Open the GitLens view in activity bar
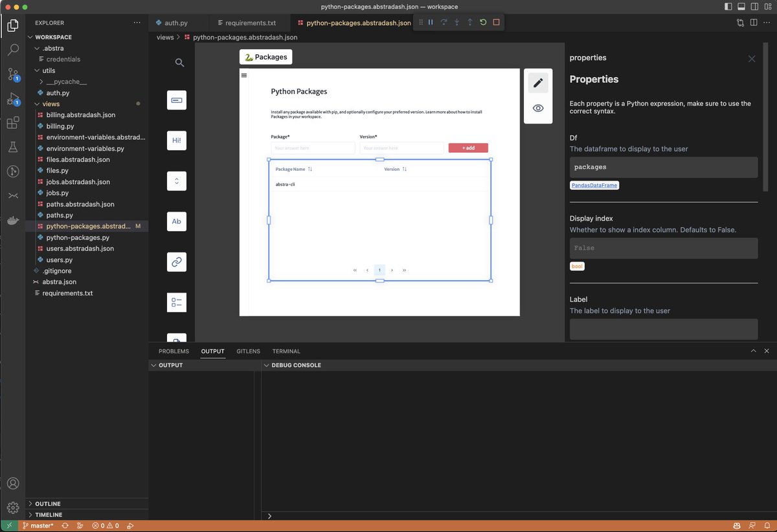Screen dimensions: 777x532 pyautogui.click(x=12, y=172)
